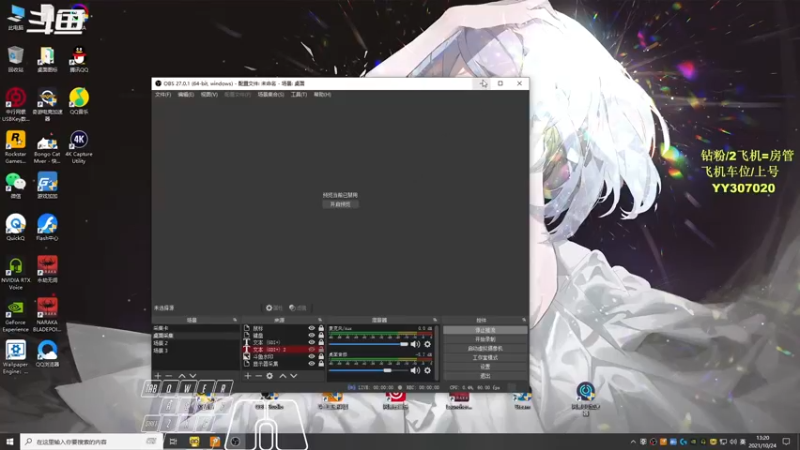Move the selected scene up
800x450 pixels.
182,376
